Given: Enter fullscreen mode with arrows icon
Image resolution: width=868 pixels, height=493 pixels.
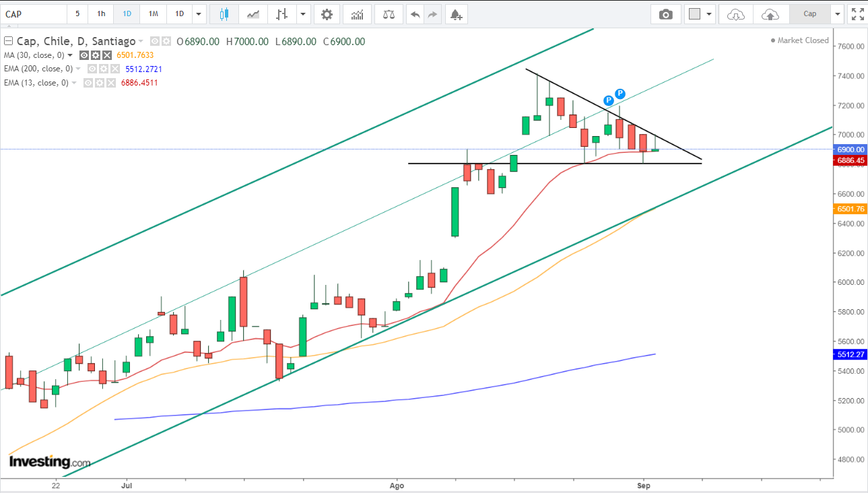Looking at the screenshot, I should (x=857, y=13).
